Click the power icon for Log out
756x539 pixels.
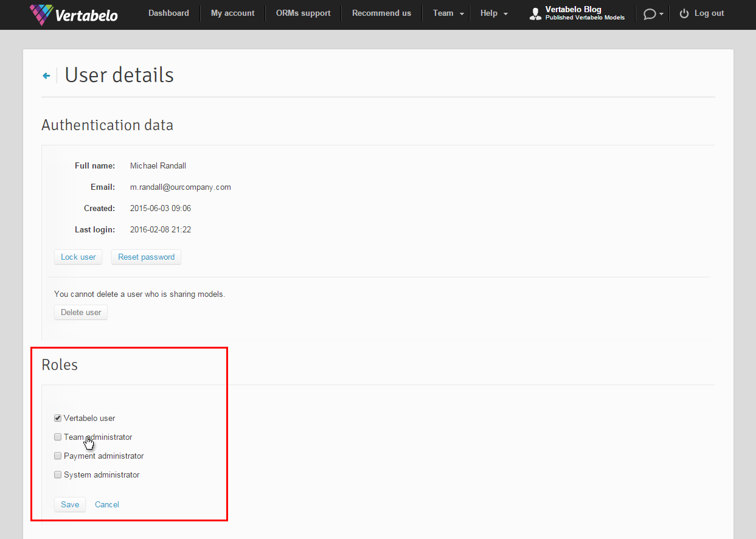coord(684,13)
